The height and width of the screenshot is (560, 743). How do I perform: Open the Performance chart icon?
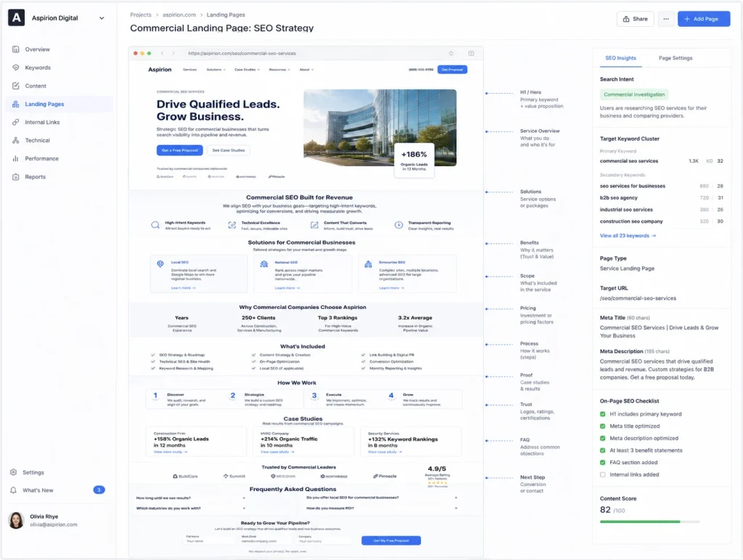pyautogui.click(x=16, y=159)
